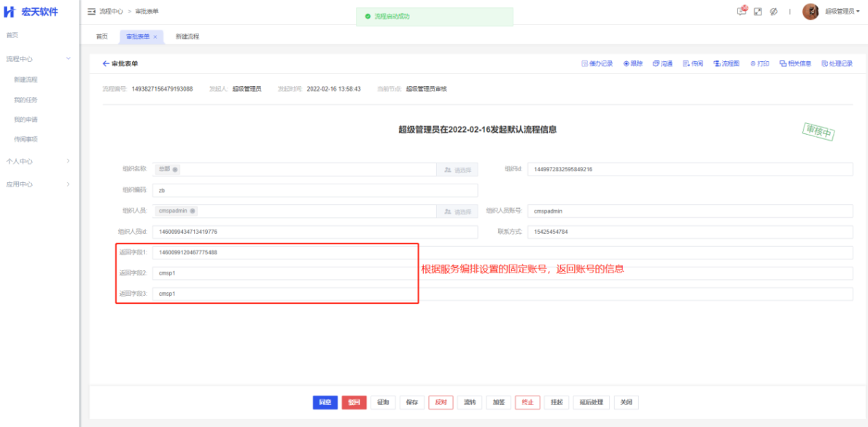This screenshot has height=427, width=868.
Task: Click the 保存 save button
Action: pos(411,403)
